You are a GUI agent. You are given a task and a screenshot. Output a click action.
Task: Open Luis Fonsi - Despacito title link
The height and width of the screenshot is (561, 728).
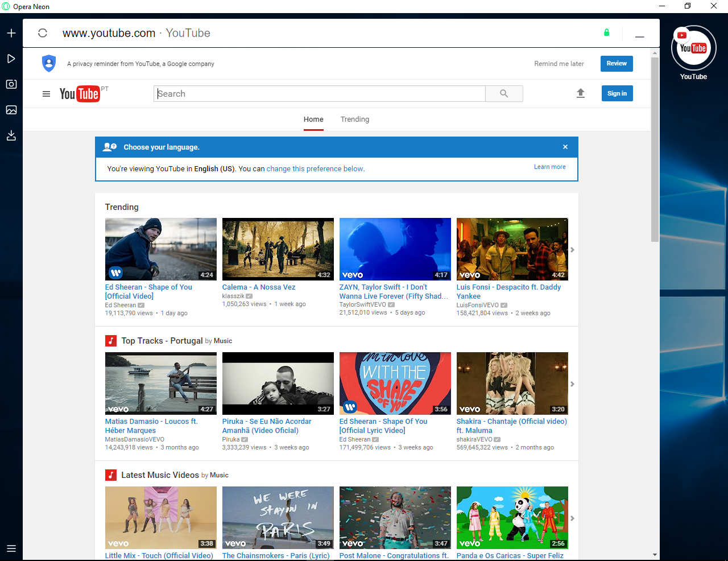(x=508, y=292)
